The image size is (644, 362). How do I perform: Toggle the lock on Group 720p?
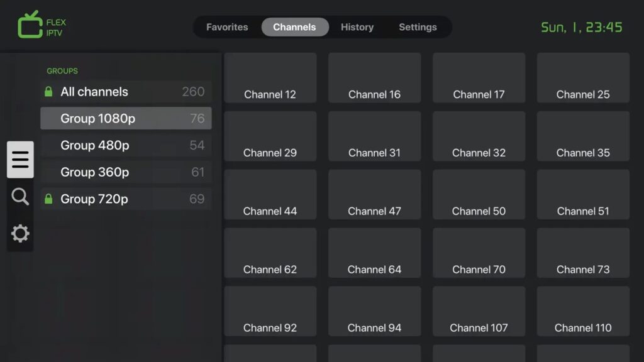(x=49, y=199)
